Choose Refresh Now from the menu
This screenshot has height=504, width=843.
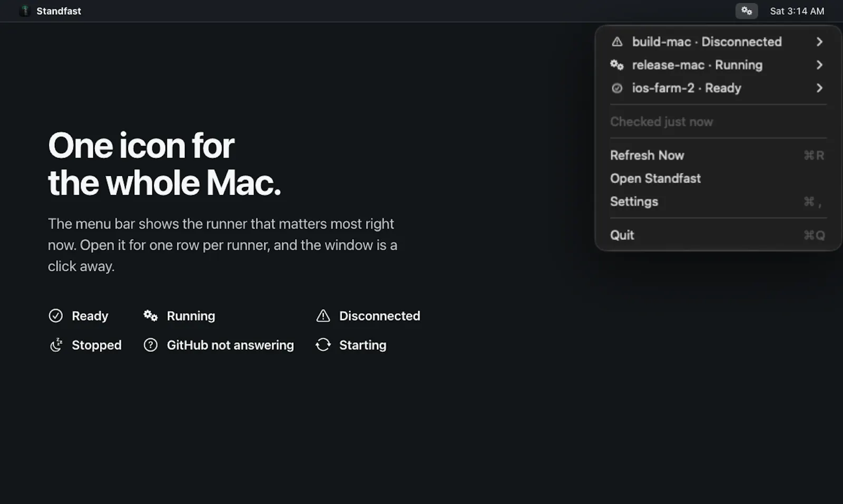718,155
